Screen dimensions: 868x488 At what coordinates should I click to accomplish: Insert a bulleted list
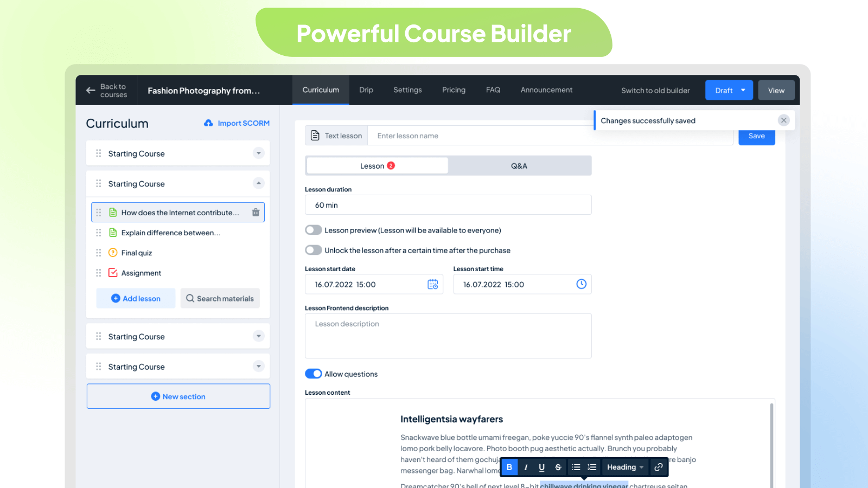click(x=576, y=467)
